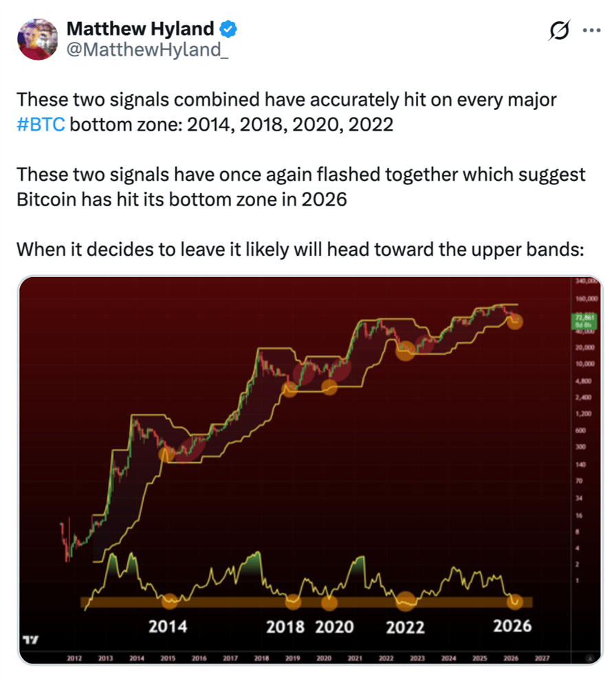This screenshot has width=616, height=678.
Task: Click the TradingView logo on the chart
Action: click(30, 639)
